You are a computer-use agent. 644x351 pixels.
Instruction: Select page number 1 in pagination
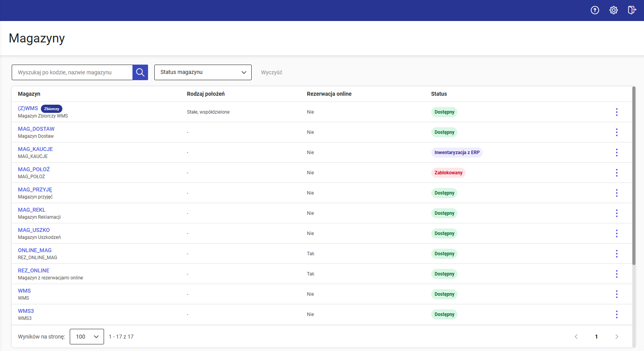(596, 337)
